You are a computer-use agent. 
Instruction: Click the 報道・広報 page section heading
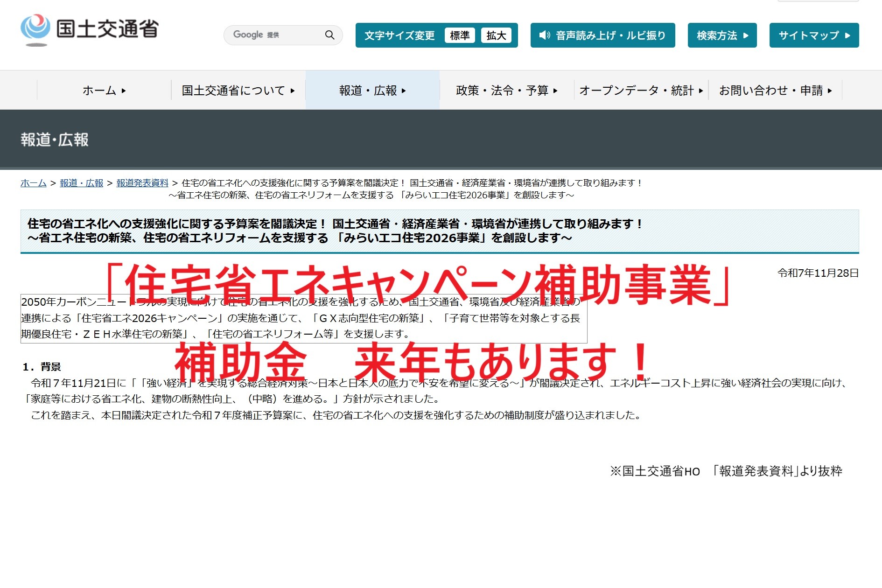pos(55,140)
